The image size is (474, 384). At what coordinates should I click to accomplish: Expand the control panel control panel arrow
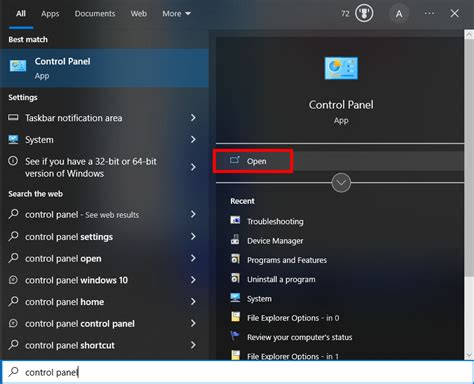click(x=193, y=323)
